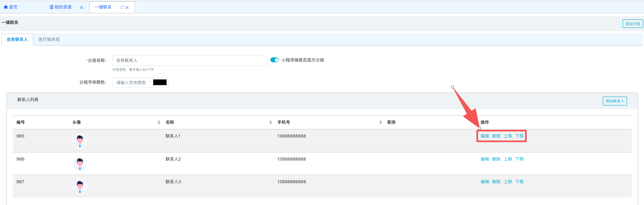
Task: Go to the 首页 home tab
Action: pos(11,7)
